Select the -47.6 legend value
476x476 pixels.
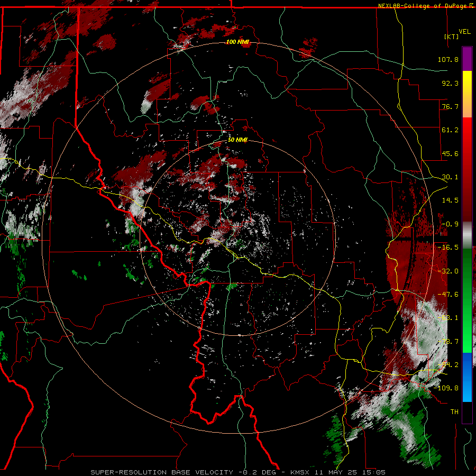pos(448,295)
